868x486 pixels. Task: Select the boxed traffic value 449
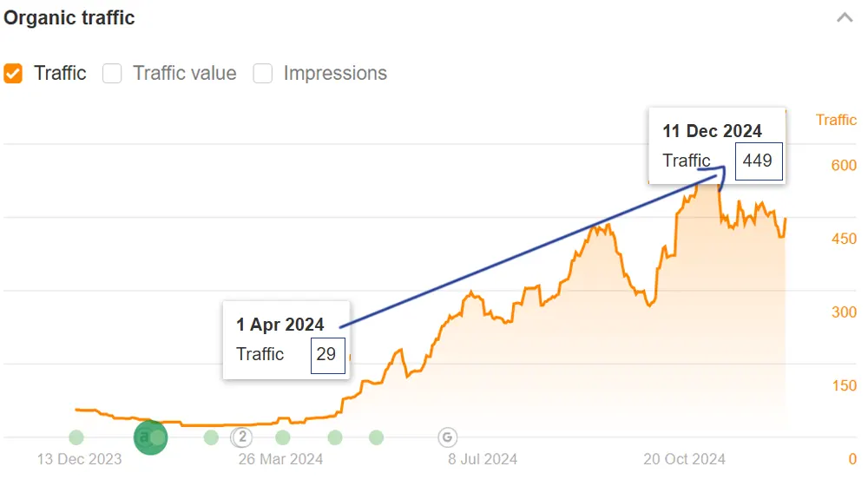(x=757, y=161)
